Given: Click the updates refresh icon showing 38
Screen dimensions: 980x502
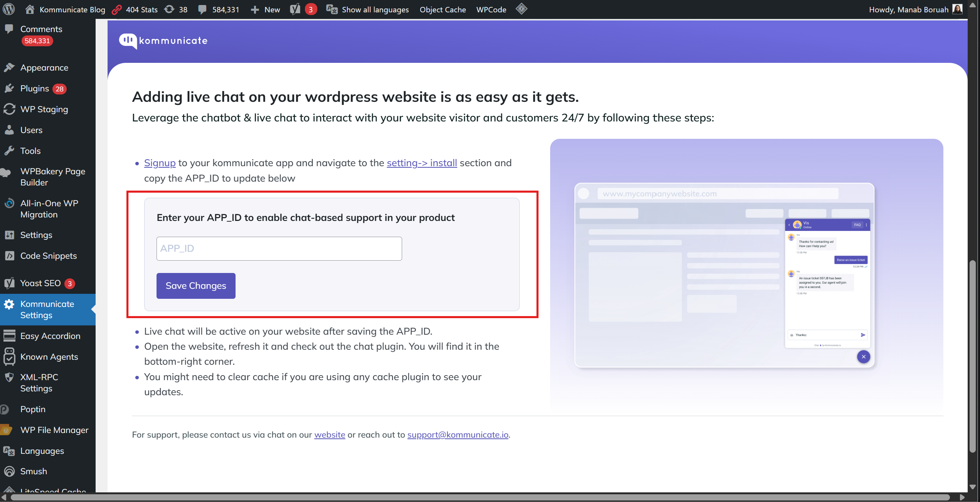Looking at the screenshot, I should 169,9.
